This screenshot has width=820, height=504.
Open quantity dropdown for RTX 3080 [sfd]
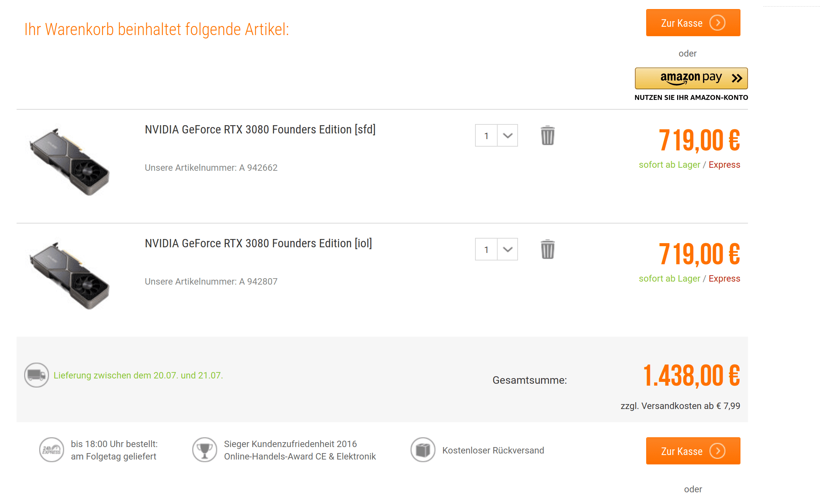click(x=507, y=136)
